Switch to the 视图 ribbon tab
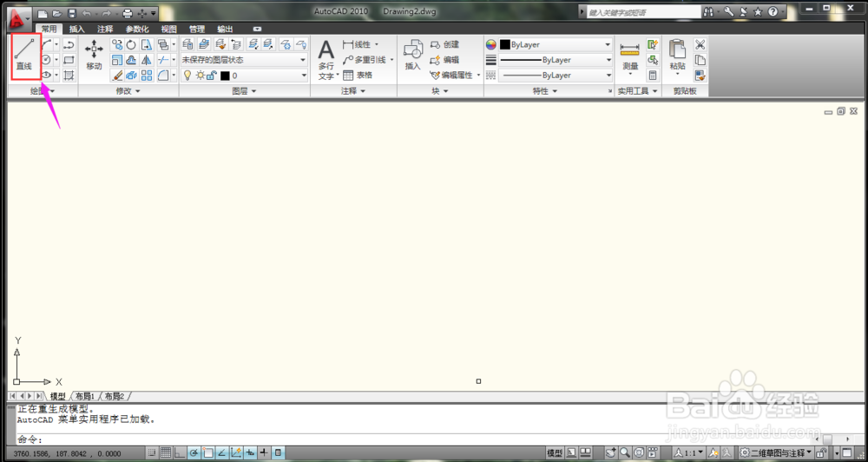This screenshot has width=868, height=462. pos(169,30)
